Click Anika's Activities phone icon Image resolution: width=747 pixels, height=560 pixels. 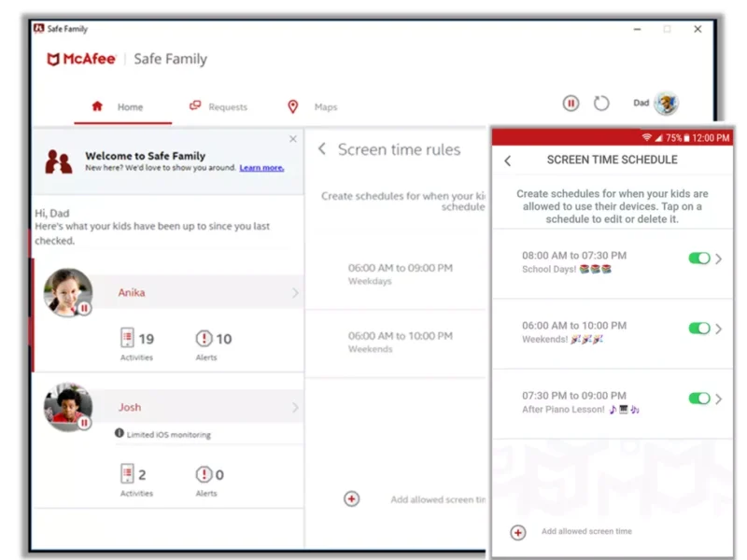[x=128, y=339]
